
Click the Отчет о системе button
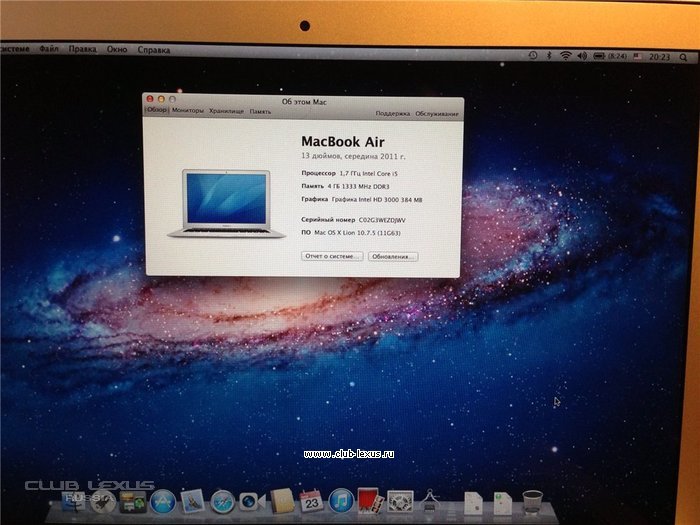(x=332, y=256)
